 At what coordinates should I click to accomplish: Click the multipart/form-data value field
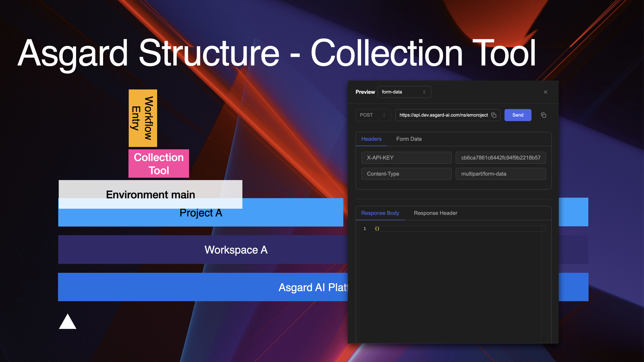click(x=500, y=174)
